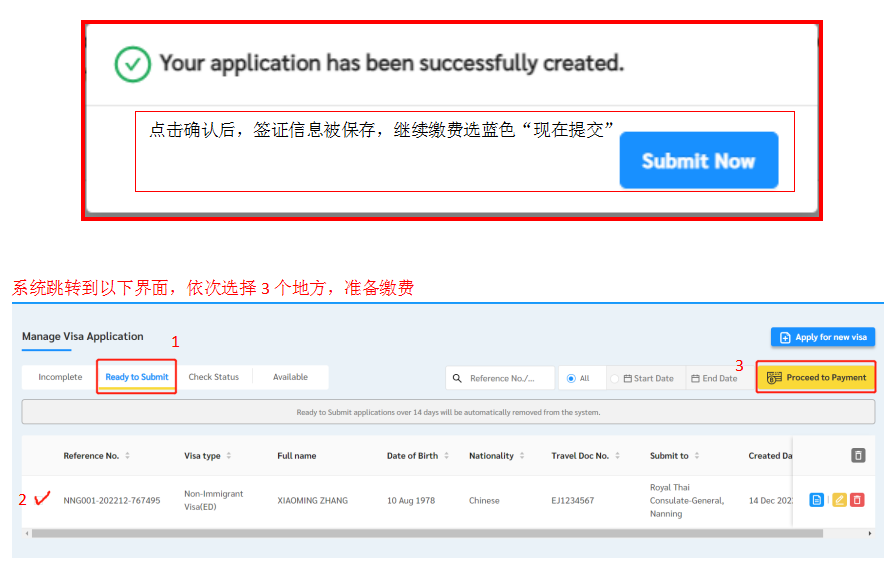
Task: Sort by Nationality column
Action: [x=522, y=456]
